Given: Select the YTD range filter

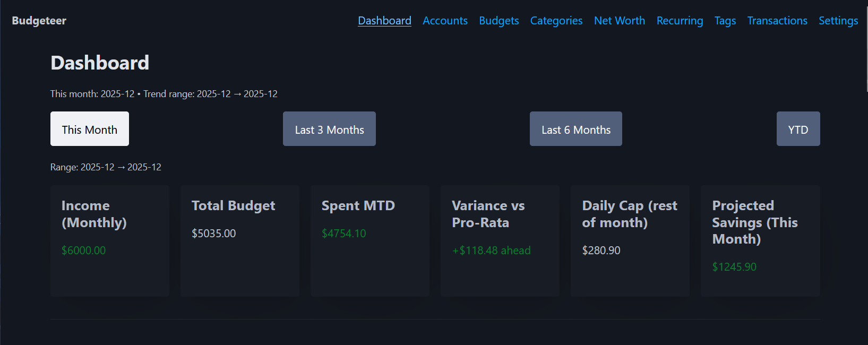Looking at the screenshot, I should click(x=798, y=128).
